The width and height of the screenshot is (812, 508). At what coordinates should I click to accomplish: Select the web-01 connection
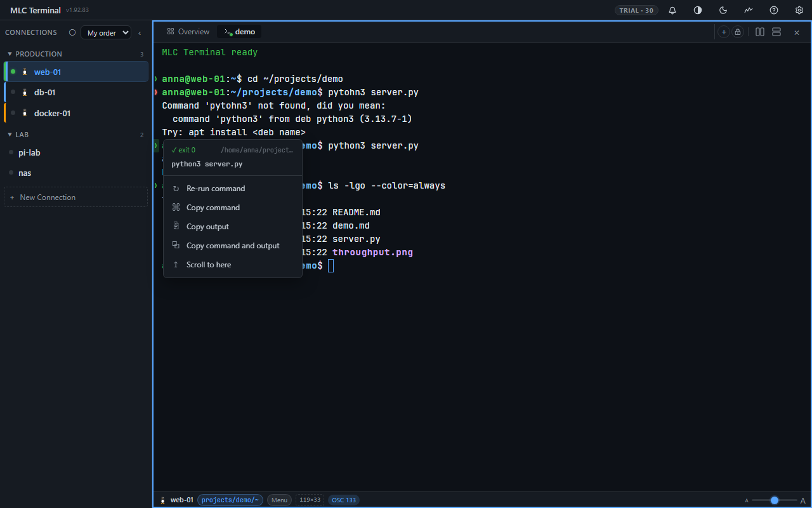[x=76, y=72]
